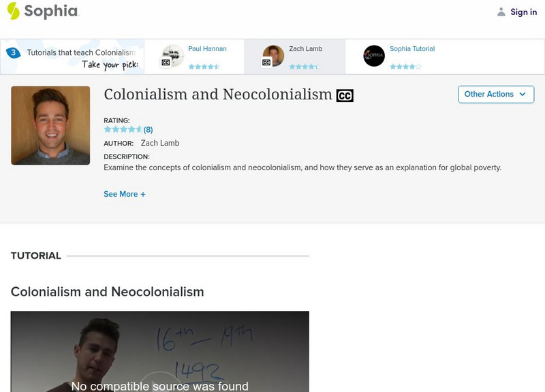Click the star rating under Rating label
Screen dimensions: 545x392
click(123, 129)
